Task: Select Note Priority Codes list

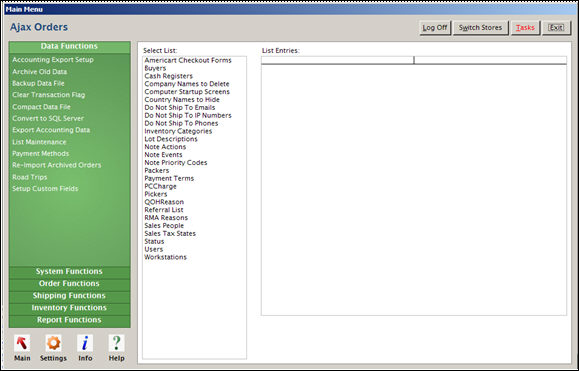Action: pyautogui.click(x=176, y=163)
